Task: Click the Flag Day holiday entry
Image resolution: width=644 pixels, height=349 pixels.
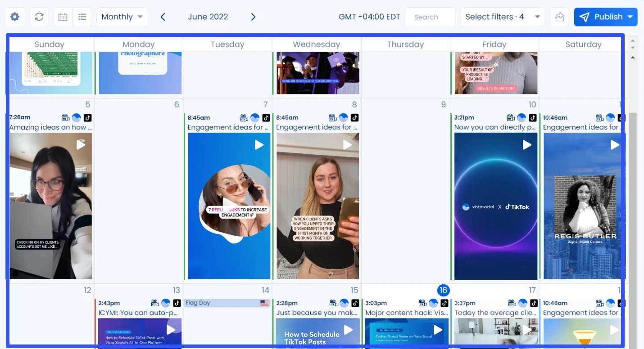Action: pos(227,303)
